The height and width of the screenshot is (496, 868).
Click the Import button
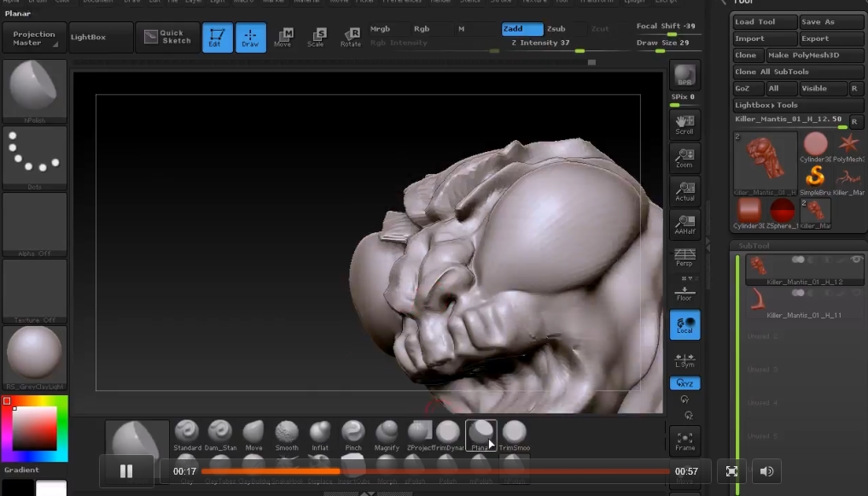click(x=765, y=38)
